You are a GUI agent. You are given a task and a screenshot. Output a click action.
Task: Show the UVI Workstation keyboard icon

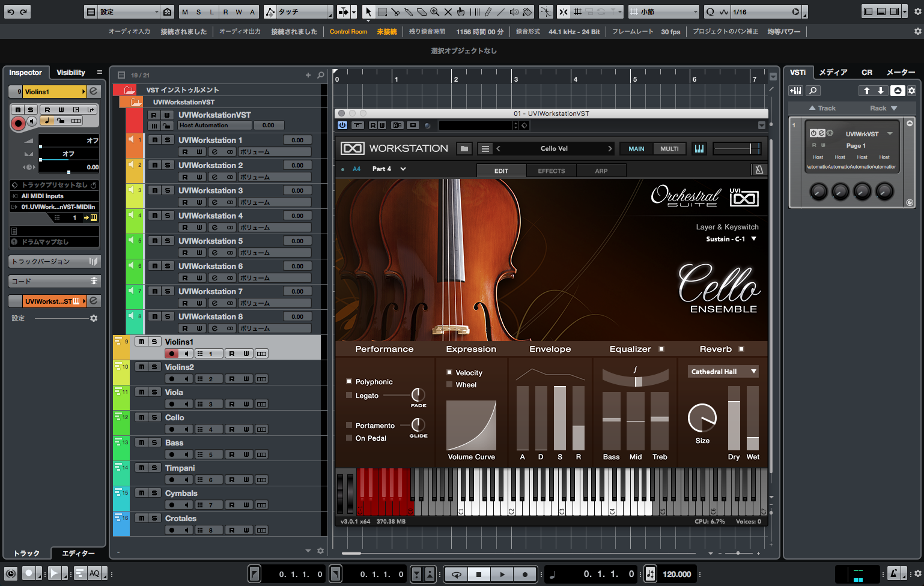point(699,148)
